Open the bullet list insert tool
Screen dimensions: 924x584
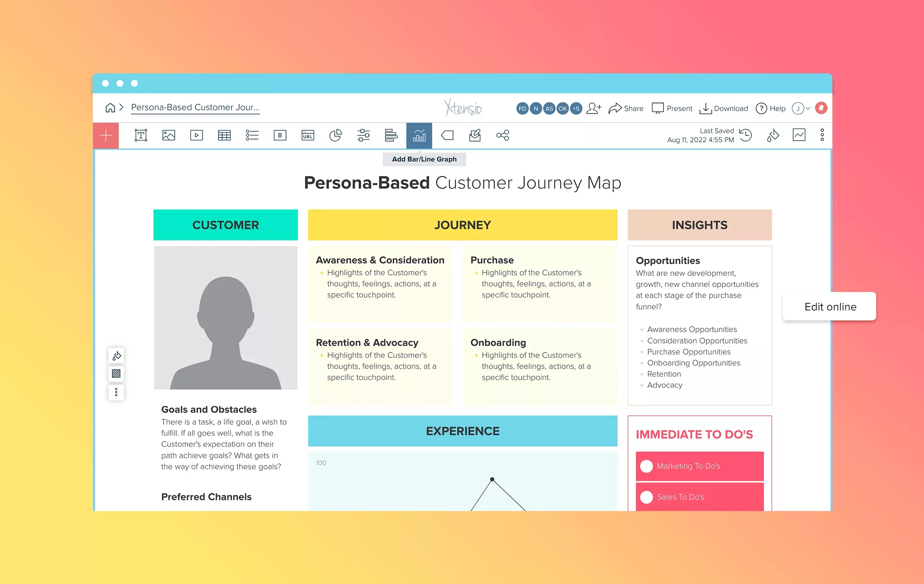252,135
